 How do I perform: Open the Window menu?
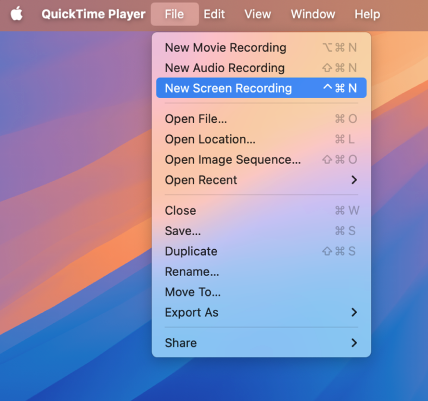(313, 14)
